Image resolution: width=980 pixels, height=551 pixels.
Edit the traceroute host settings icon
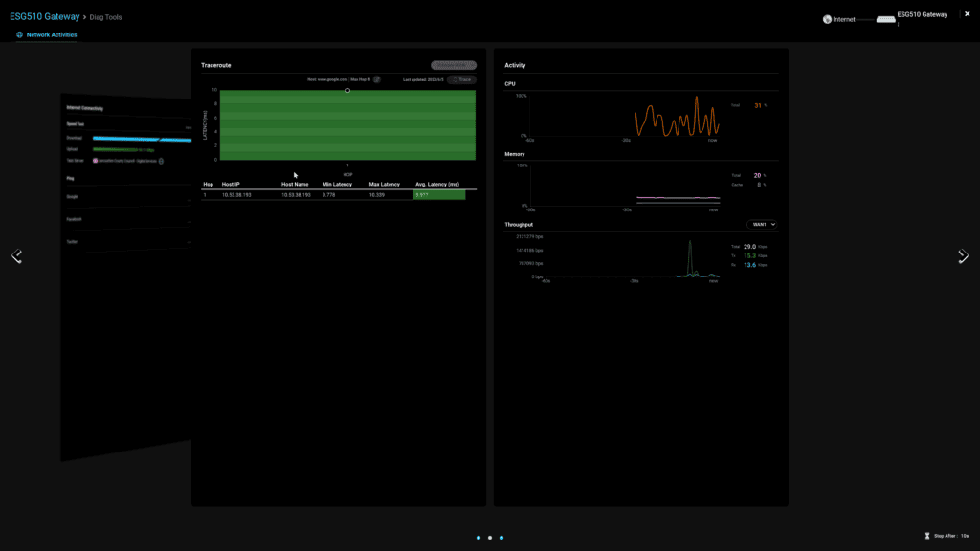[x=376, y=79]
